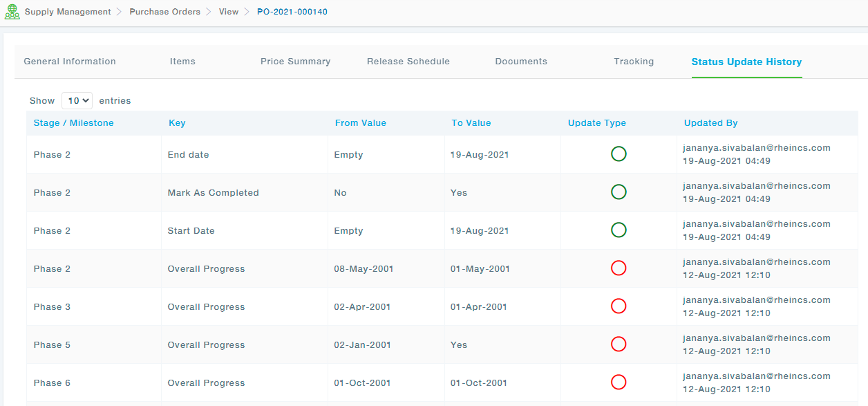868x406 pixels.
Task: Switch to the Tracking tab
Action: (x=634, y=62)
